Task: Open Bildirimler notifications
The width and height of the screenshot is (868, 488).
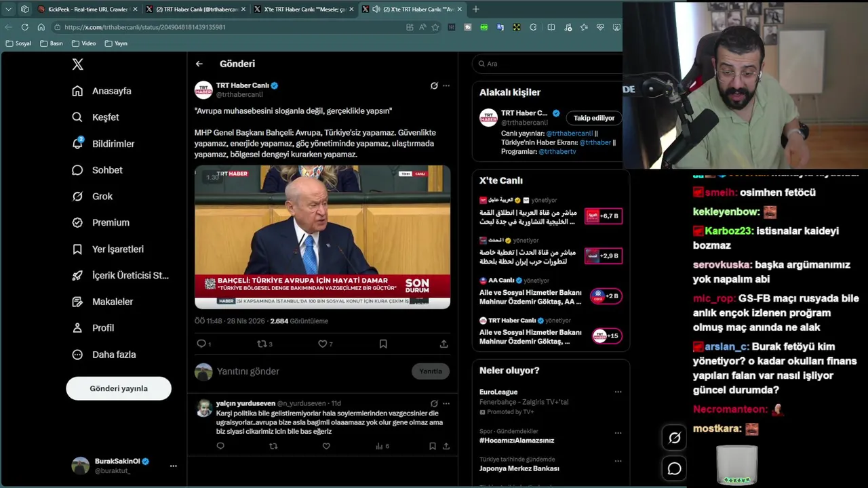Action: (103, 144)
